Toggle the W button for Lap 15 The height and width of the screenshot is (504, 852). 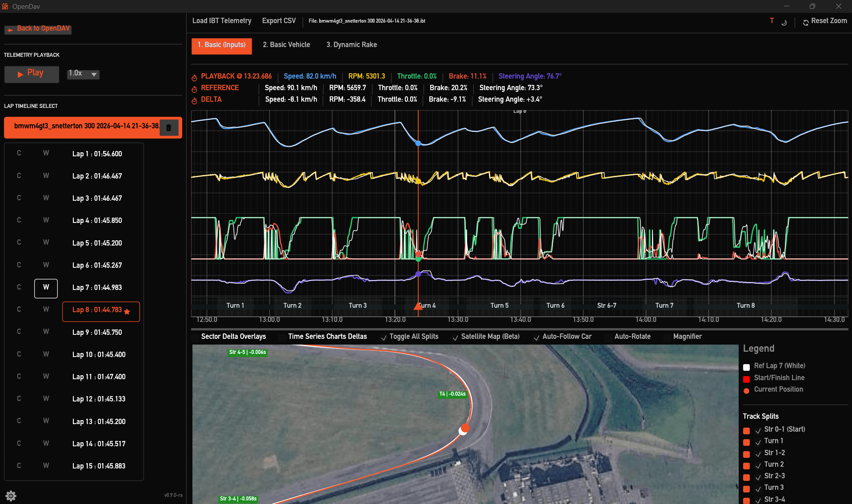(x=46, y=466)
